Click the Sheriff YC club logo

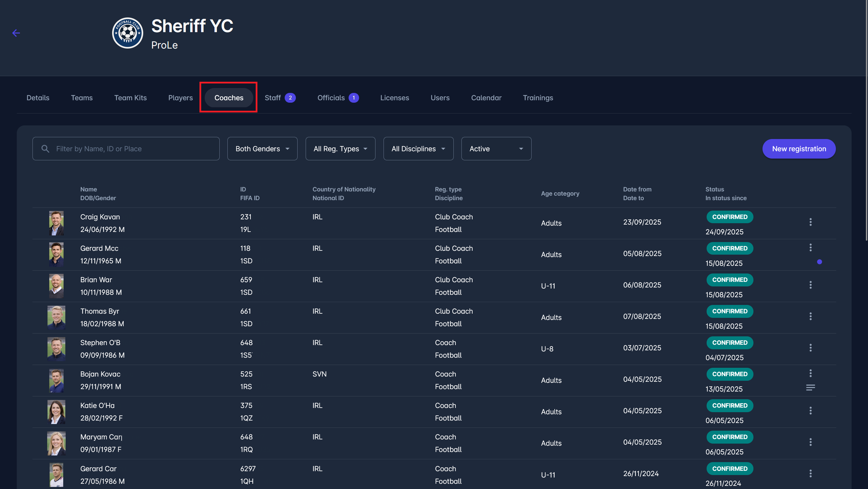127,33
